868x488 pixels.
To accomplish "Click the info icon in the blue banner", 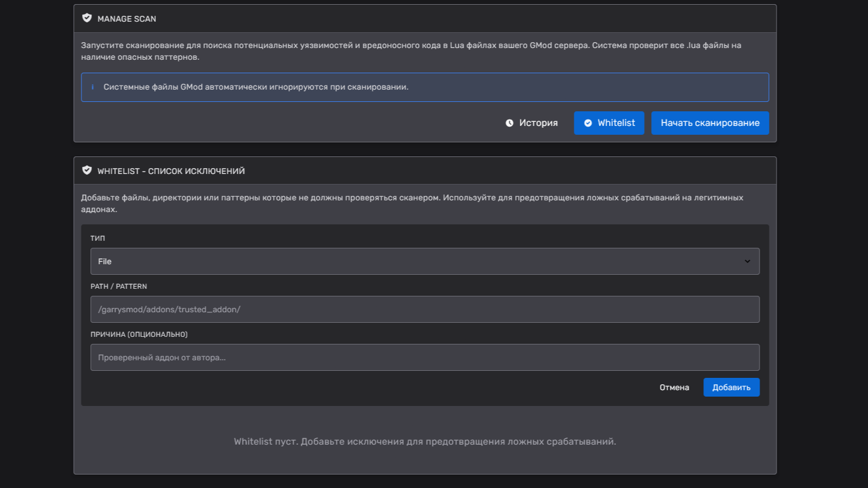I will [93, 87].
